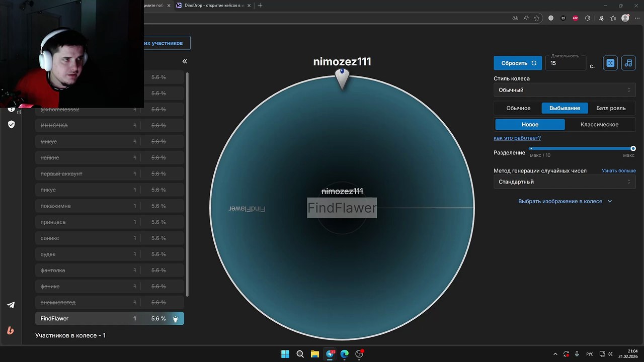Screen dimensions: 644x362
Task: Select the FindFlawer participant row name
Action: [x=54, y=319]
